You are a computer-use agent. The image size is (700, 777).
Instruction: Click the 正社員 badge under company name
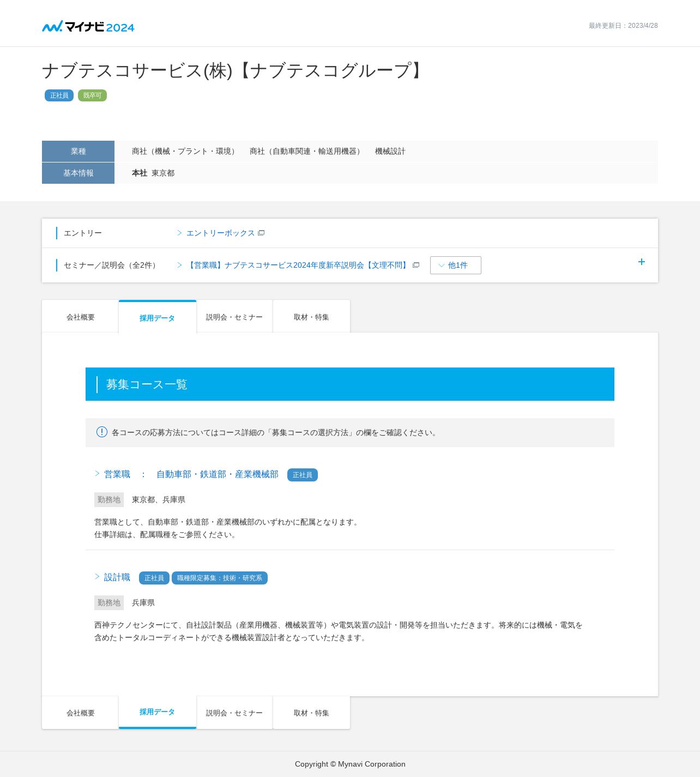pos(59,95)
